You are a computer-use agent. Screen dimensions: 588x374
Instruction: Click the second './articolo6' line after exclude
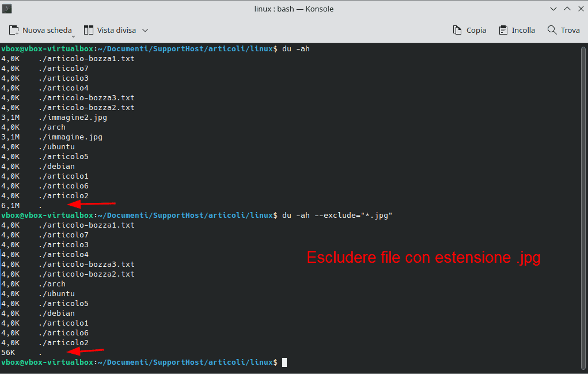[63, 333]
